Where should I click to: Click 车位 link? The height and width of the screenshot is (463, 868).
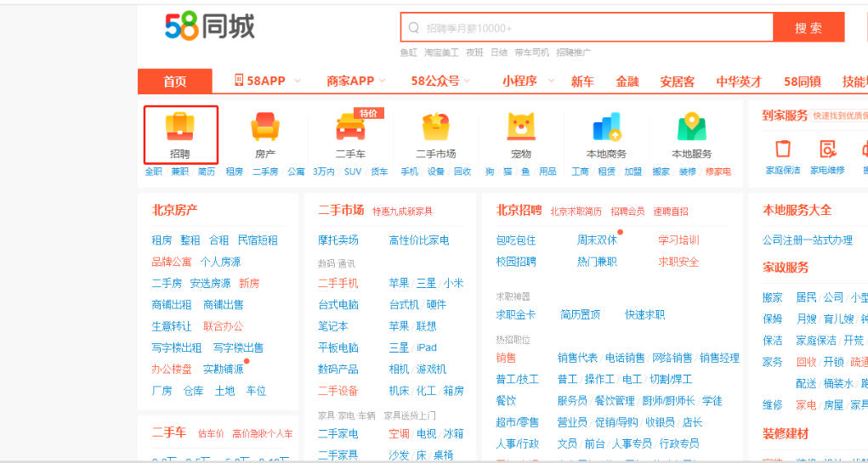coord(256,391)
